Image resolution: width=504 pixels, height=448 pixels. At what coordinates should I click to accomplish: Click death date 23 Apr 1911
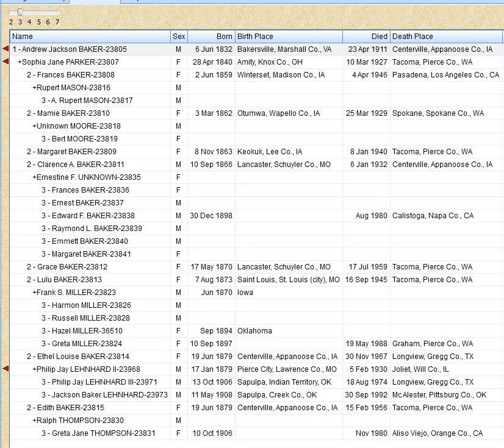pyautogui.click(x=368, y=49)
